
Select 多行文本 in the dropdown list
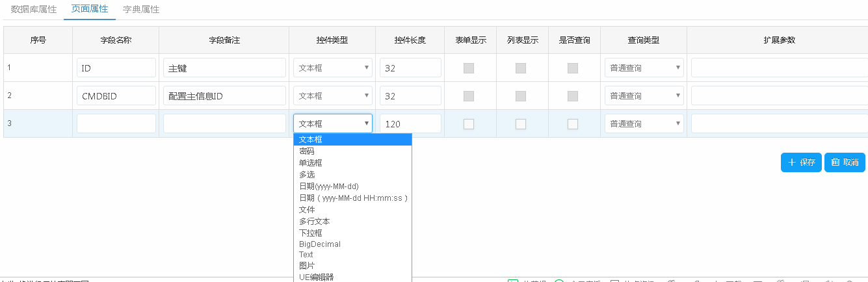click(x=315, y=222)
